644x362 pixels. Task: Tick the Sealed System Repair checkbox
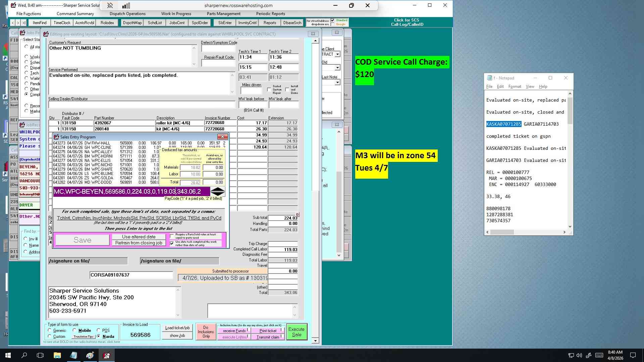(269, 89)
